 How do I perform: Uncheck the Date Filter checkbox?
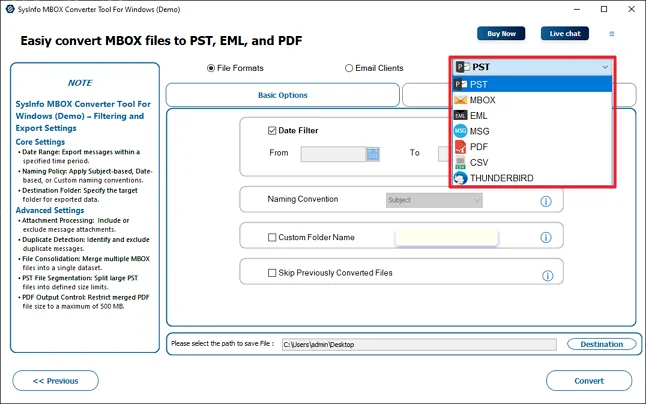(272, 131)
